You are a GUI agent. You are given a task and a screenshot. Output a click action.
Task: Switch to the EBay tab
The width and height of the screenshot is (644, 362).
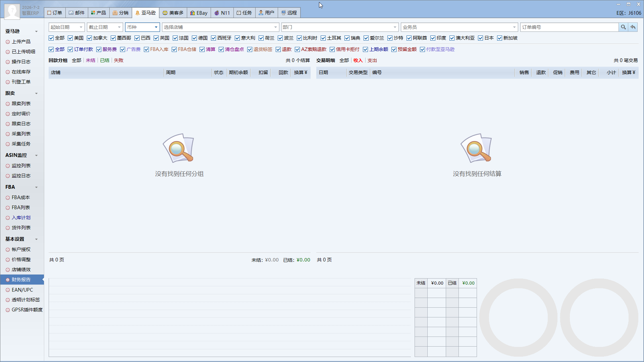pos(199,13)
